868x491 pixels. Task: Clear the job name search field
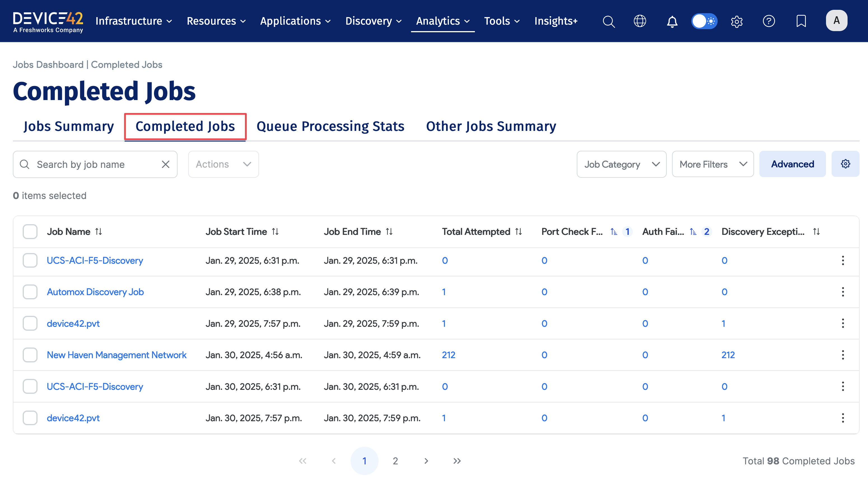pyautogui.click(x=165, y=164)
